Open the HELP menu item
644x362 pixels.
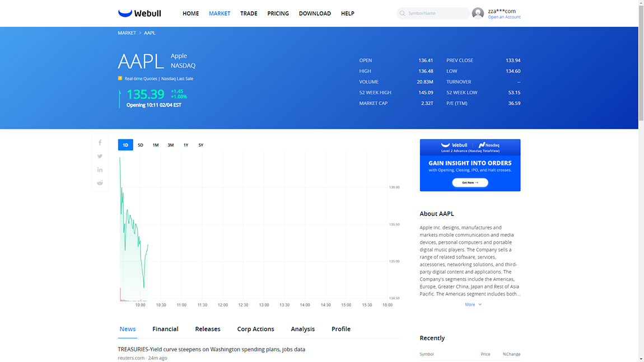(347, 13)
